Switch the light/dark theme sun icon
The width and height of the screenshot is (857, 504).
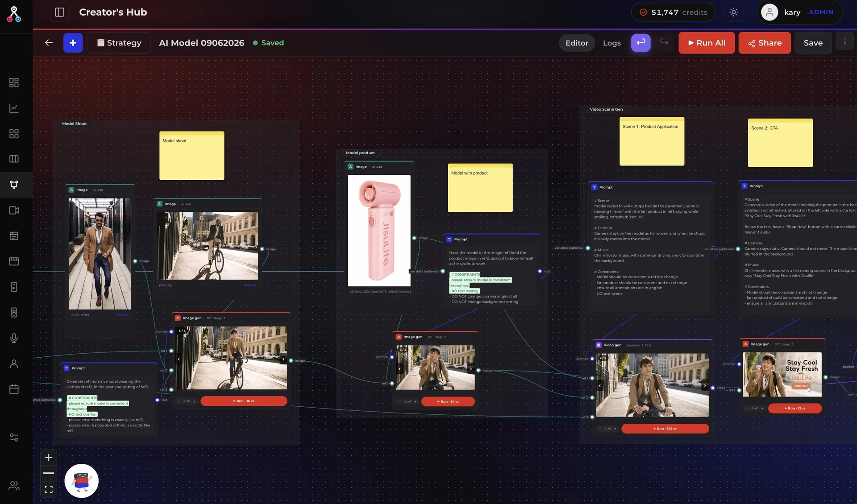733,12
